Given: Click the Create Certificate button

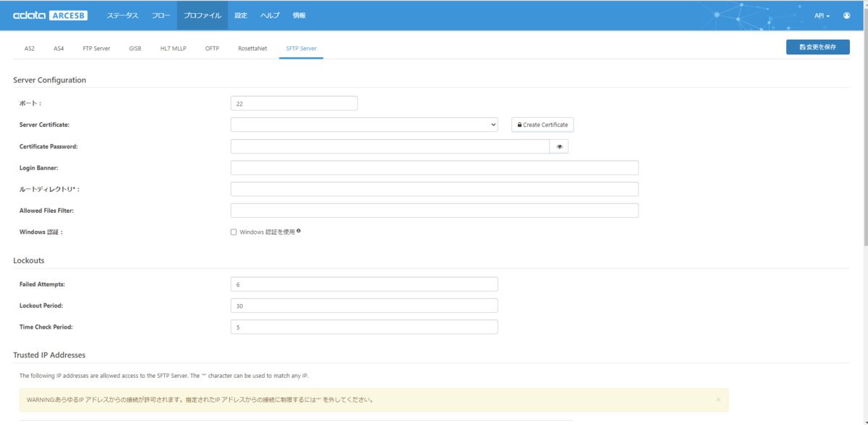Looking at the screenshot, I should coord(542,125).
